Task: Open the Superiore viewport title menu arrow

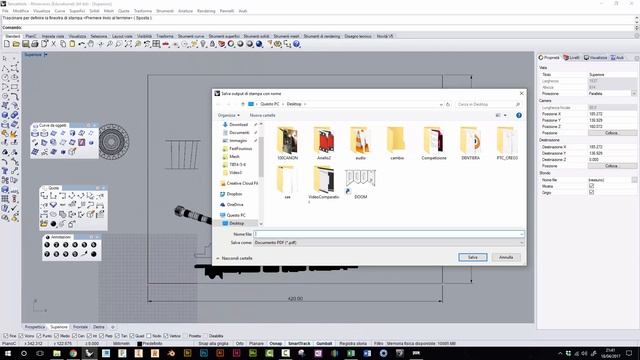Action: pos(45,55)
